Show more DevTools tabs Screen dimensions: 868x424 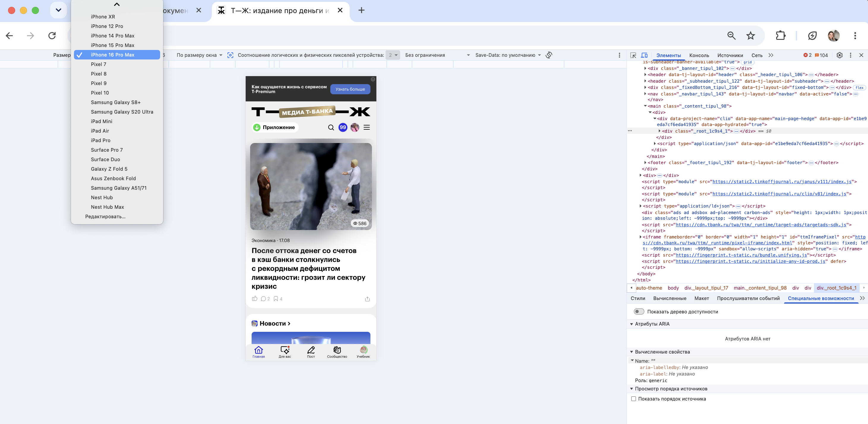(x=771, y=55)
